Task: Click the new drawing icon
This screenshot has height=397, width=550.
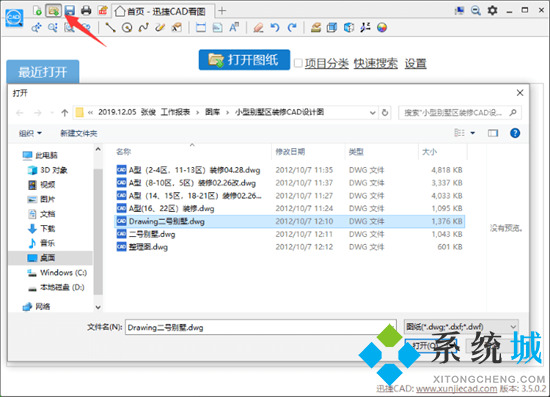Action: click(37, 10)
